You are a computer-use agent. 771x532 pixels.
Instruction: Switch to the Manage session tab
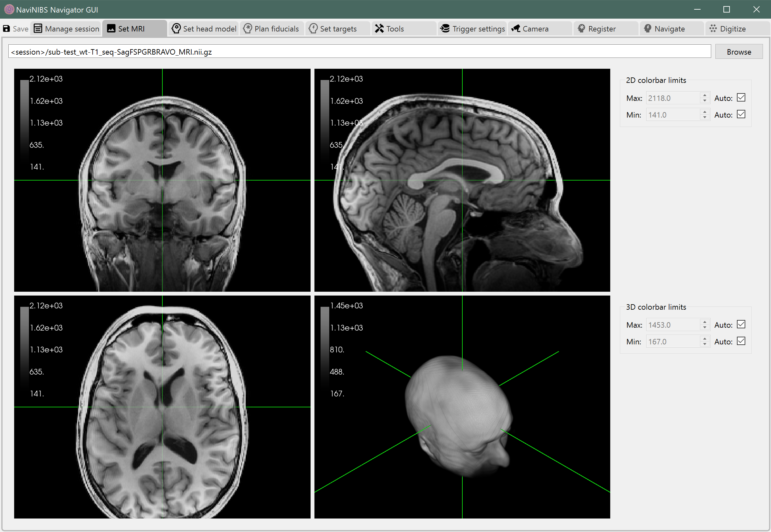pos(66,29)
